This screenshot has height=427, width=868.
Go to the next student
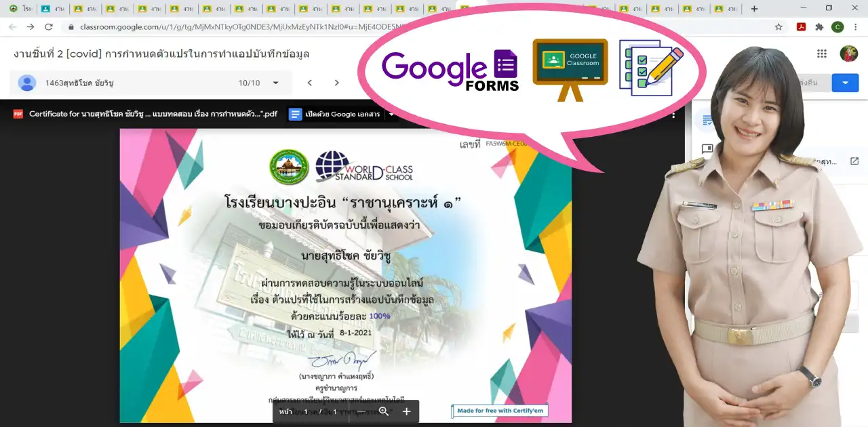[336, 83]
